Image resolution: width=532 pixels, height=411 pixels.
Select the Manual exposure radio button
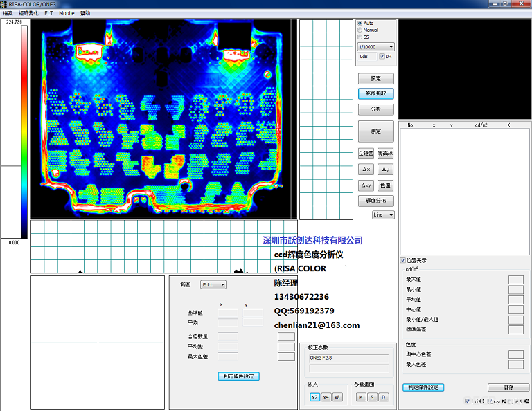click(x=360, y=30)
